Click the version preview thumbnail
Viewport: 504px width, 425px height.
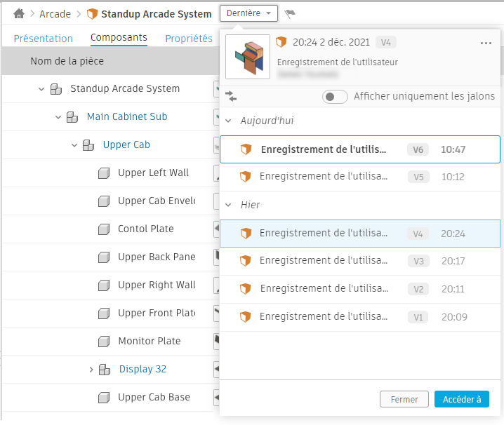248,57
